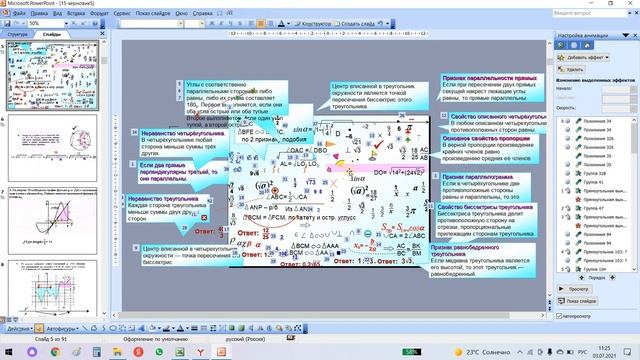Select the select-objects pointer icon in the drawing toolbar
Viewport: 640px width, 360px height.
click(39, 328)
